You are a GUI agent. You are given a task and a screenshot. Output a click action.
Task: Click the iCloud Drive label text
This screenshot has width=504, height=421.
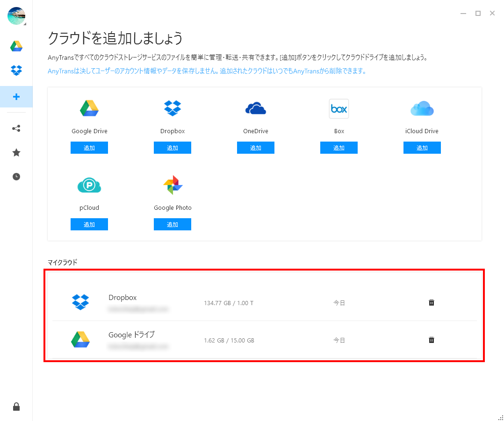click(x=422, y=131)
